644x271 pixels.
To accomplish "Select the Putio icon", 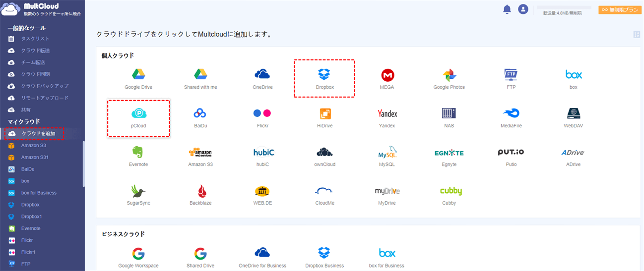I will click(511, 157).
